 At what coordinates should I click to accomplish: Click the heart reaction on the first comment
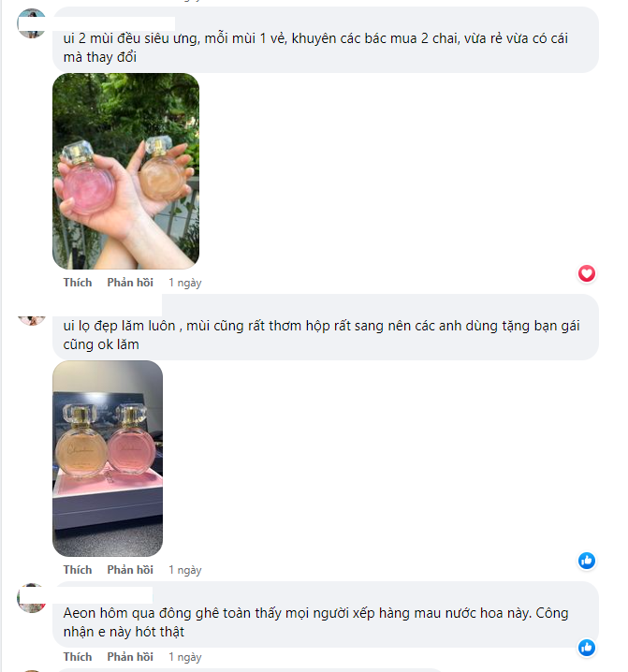point(587,273)
